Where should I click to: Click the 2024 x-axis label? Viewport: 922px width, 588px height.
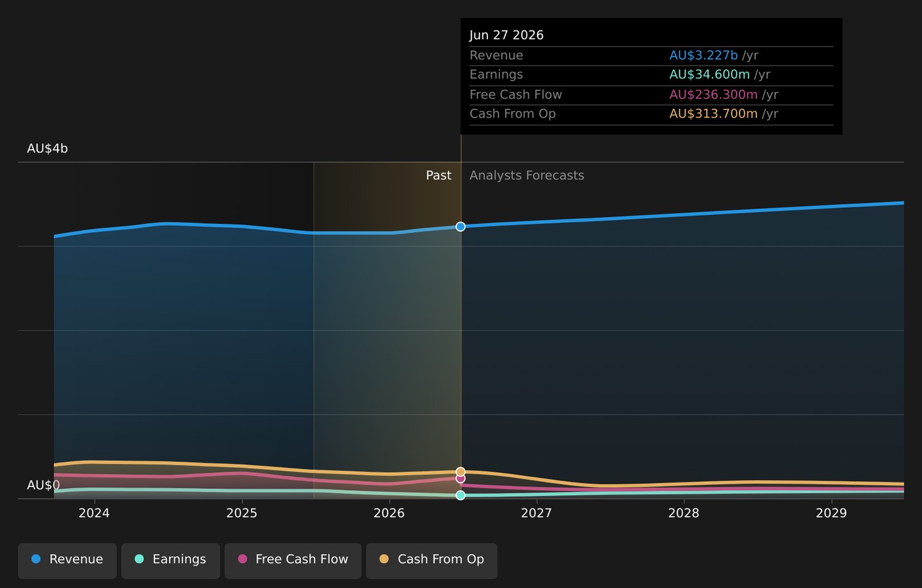94,513
